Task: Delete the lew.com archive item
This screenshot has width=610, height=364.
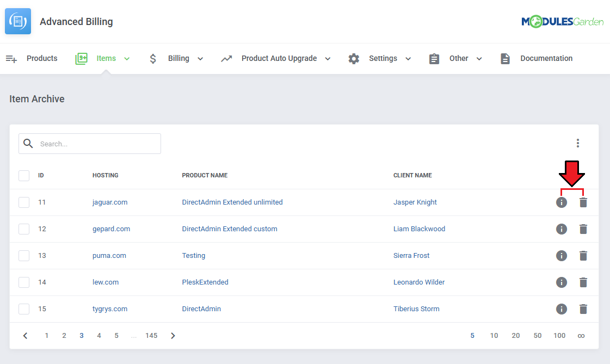Action: pyautogui.click(x=583, y=282)
